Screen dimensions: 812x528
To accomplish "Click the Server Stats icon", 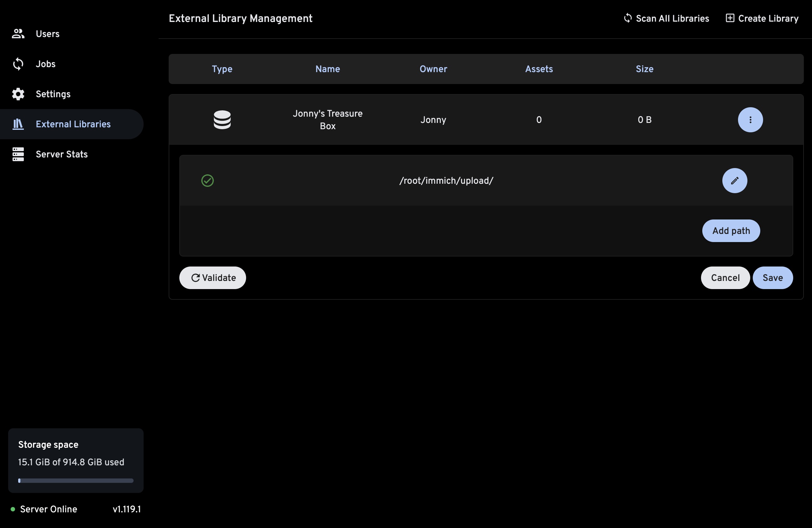I will [18, 154].
